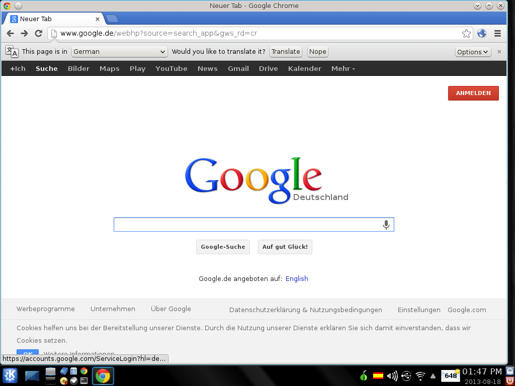Open the USB device notifier tray icon
This screenshot has height=386, width=515.
click(x=406, y=376)
